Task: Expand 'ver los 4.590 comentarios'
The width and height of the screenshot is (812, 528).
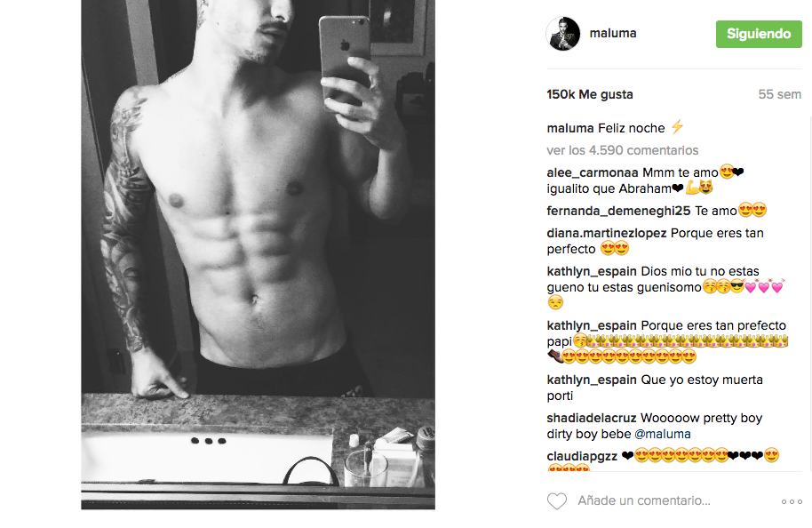Action: click(x=623, y=150)
